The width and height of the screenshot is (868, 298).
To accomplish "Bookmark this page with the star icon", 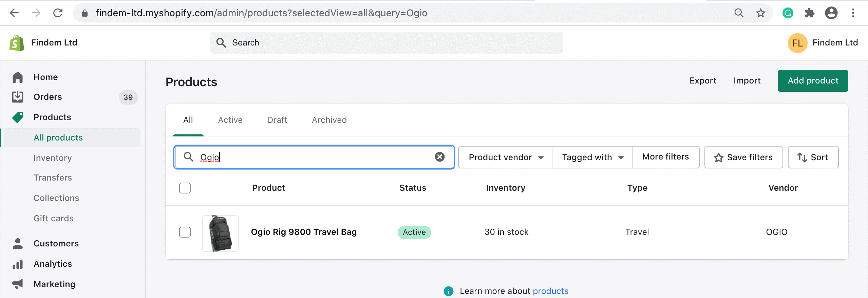I will pos(761,13).
